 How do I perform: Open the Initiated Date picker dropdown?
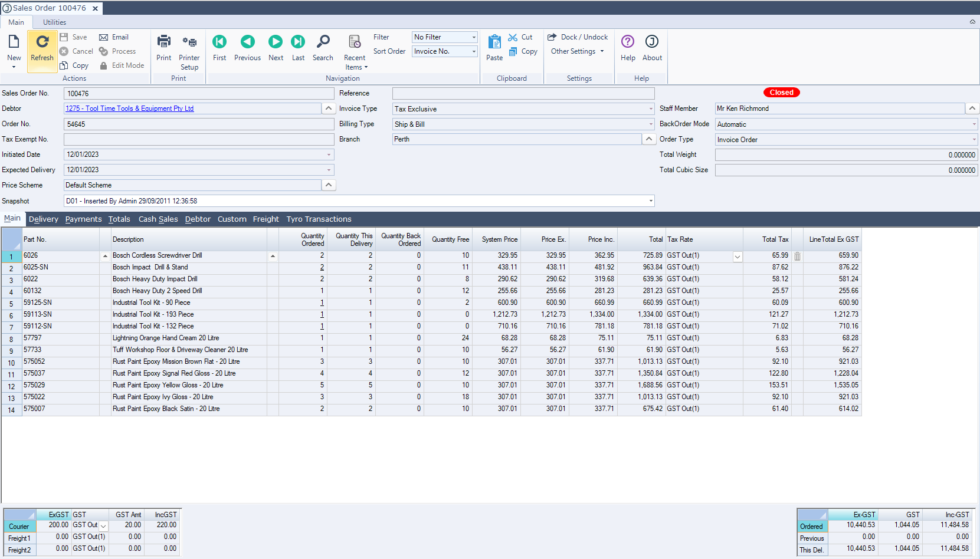point(329,155)
